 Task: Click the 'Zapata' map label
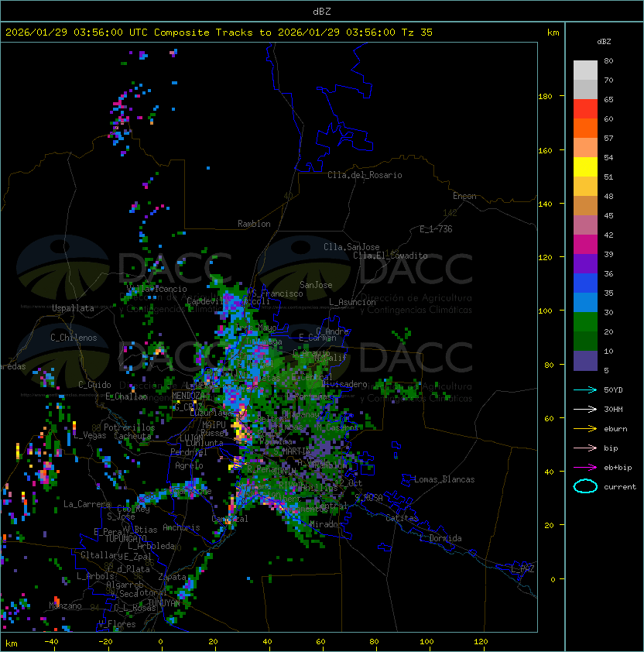coord(172,577)
